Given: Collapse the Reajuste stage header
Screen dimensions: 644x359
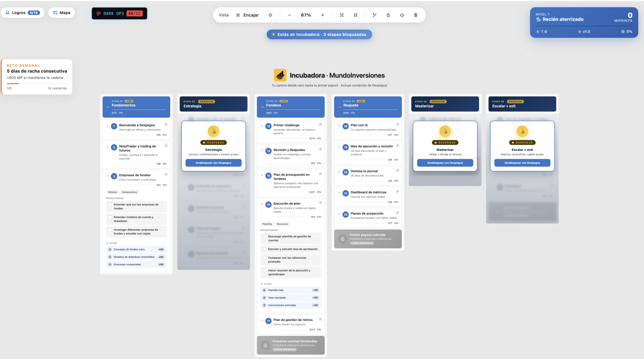Looking at the screenshot, I should tap(339, 107).
